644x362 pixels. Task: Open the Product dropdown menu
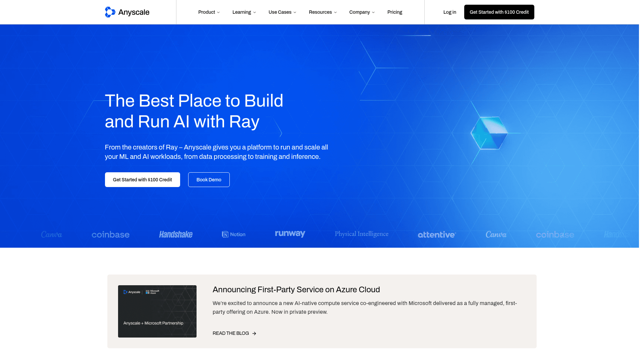click(209, 12)
